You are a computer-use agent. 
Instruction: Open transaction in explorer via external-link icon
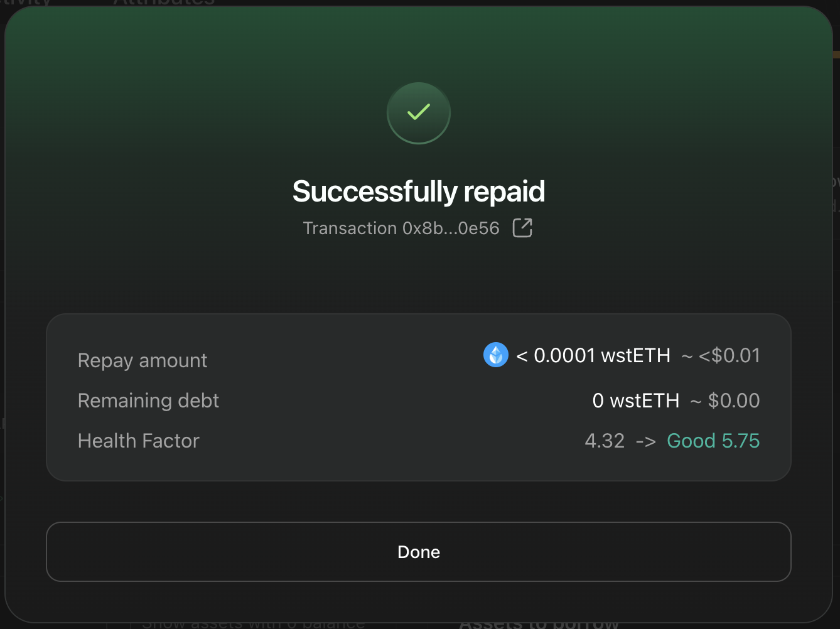522,228
